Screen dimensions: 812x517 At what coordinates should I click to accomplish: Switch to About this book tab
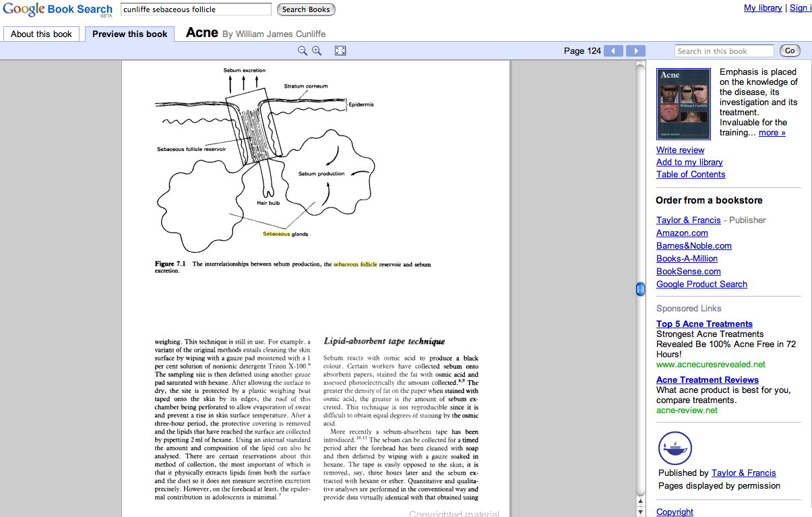(42, 34)
